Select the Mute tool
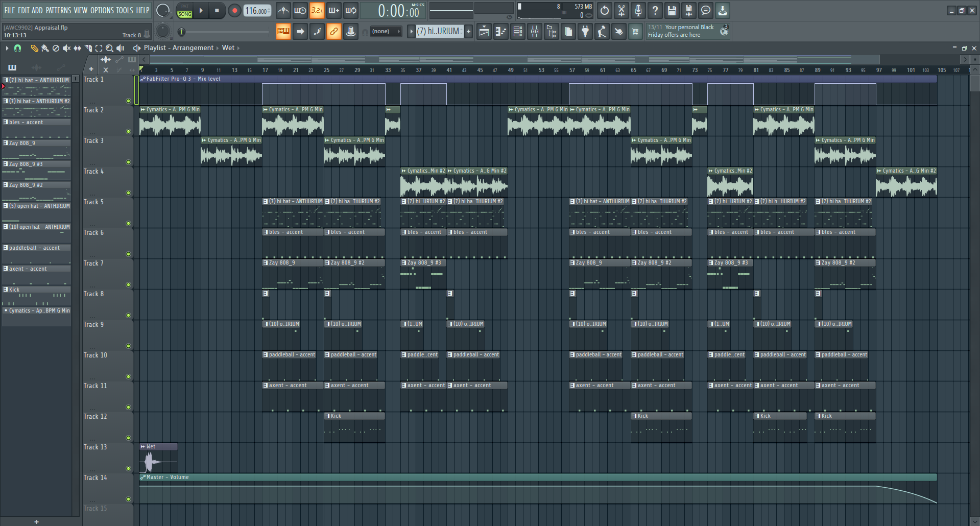This screenshot has width=980, height=526. [x=66, y=48]
